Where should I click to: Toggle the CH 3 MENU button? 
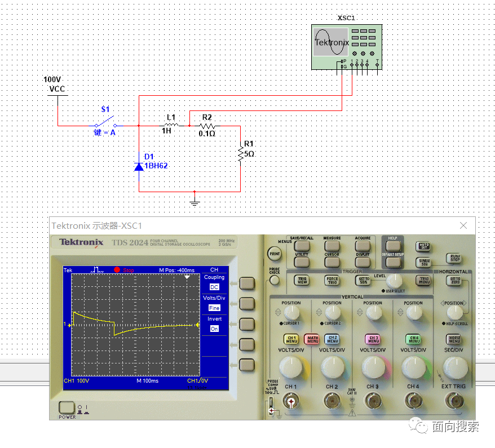coord(373,339)
